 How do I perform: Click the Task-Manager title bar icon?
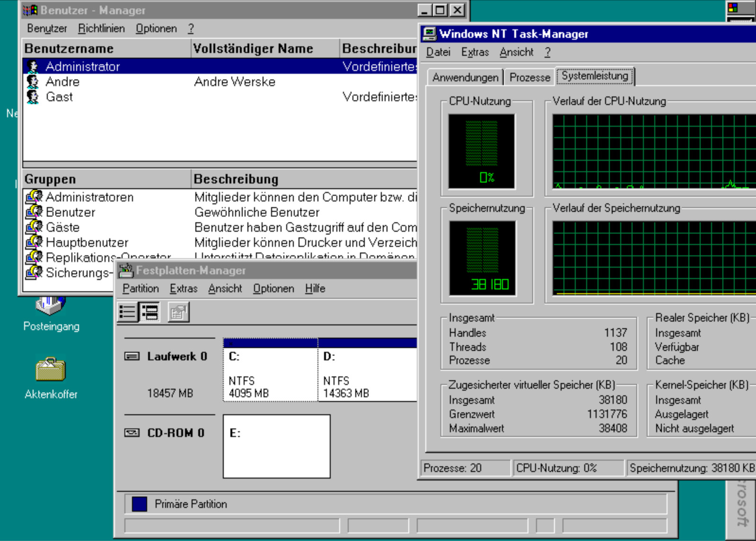coord(429,34)
